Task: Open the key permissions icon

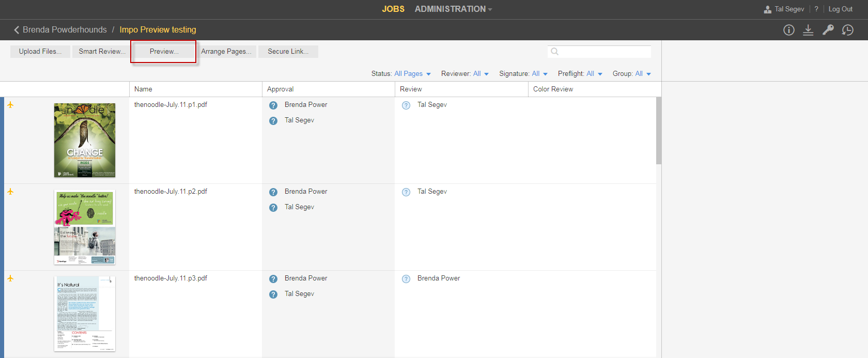Action: 828,30
